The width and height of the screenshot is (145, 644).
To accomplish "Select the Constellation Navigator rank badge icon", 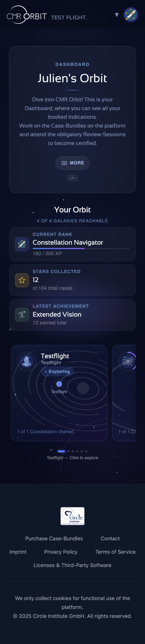I will tap(22, 244).
